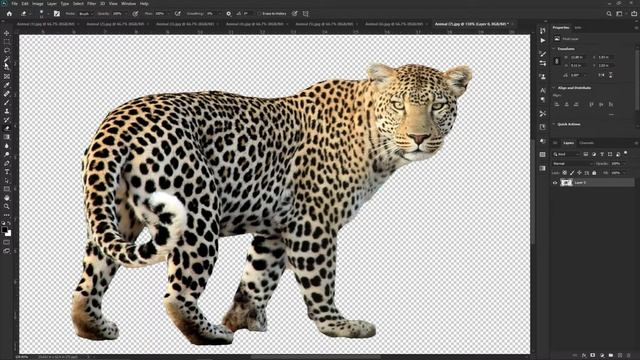Image resolution: width=640 pixels, height=360 pixels.
Task: Open the Filter menu
Action: pos(91,4)
